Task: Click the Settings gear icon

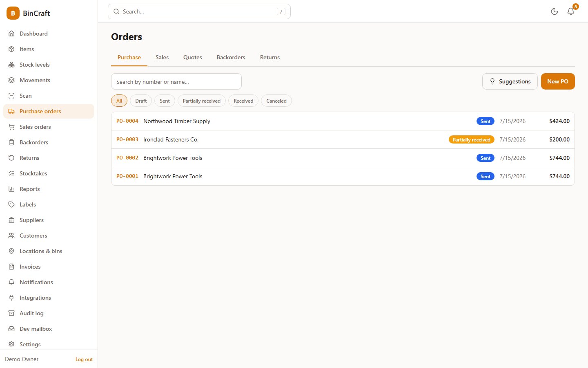Action: coord(11,344)
